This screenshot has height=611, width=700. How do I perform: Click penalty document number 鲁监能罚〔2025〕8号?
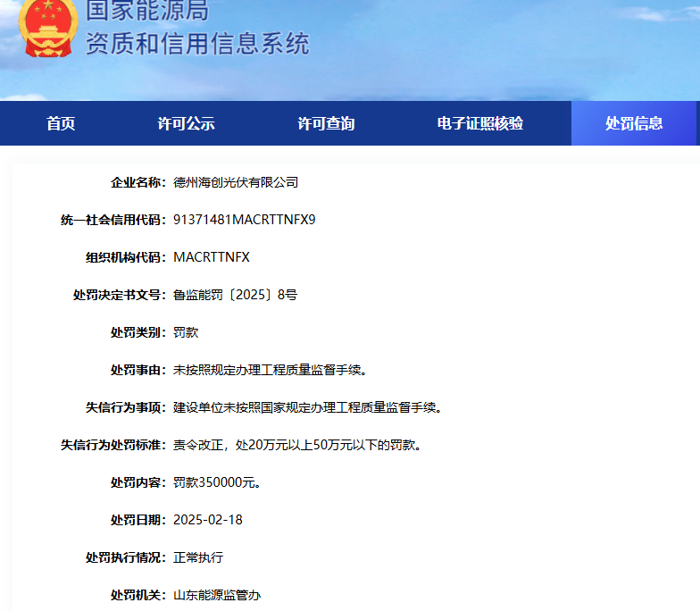coord(235,295)
